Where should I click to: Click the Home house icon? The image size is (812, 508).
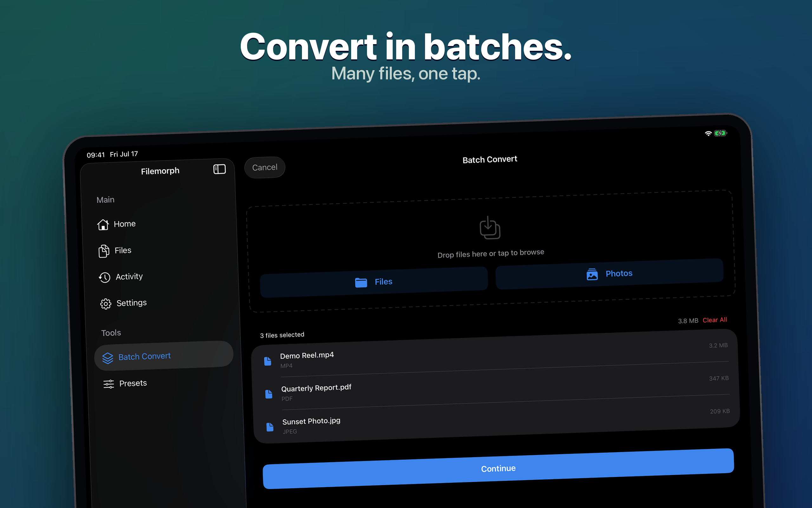[x=103, y=224]
